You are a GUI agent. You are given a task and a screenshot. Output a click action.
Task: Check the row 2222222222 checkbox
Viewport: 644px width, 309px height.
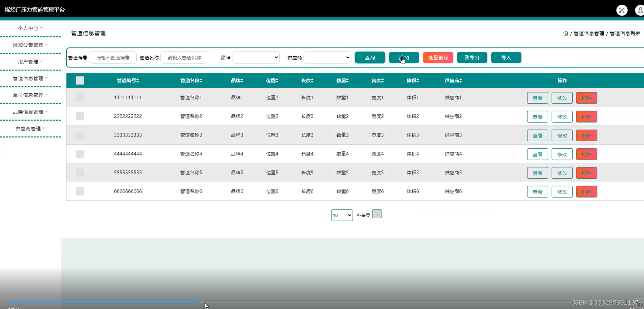click(80, 116)
